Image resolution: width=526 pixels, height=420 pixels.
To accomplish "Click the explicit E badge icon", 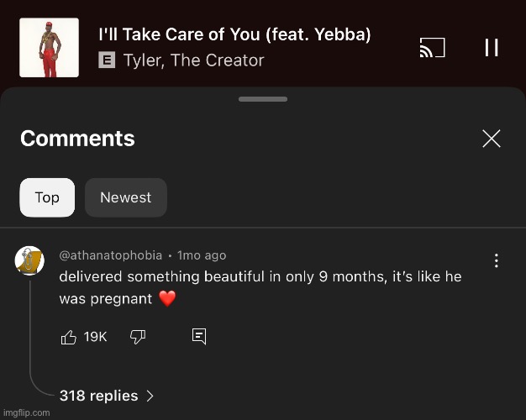I will coord(107,60).
